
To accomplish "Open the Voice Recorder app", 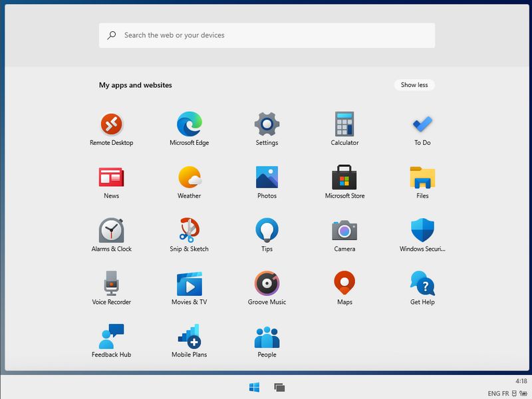I will (x=111, y=288).
